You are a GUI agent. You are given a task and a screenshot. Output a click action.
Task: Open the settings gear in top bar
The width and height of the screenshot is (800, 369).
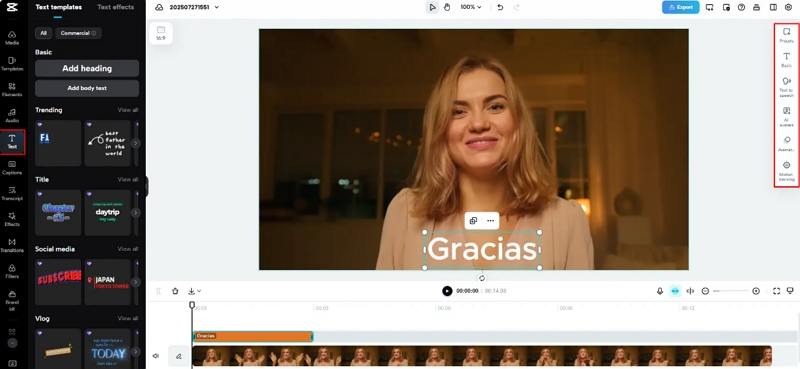click(788, 7)
